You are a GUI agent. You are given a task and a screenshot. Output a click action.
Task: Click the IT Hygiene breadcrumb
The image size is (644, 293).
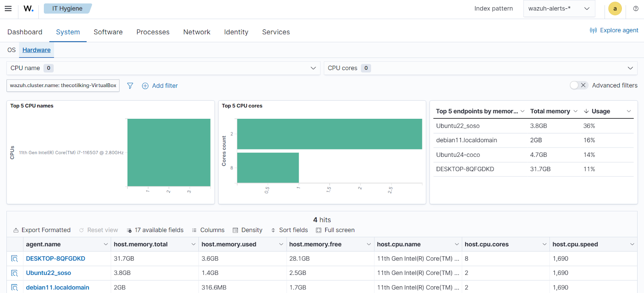67,8
